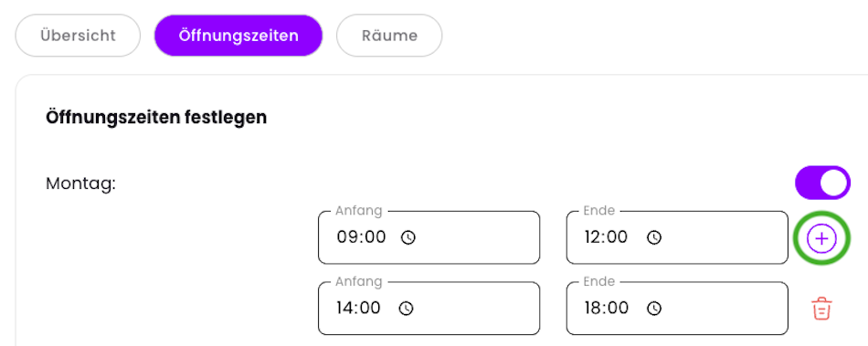This screenshot has width=868, height=346.
Task: Click the Ende label above 12:00
Action: [x=599, y=211]
